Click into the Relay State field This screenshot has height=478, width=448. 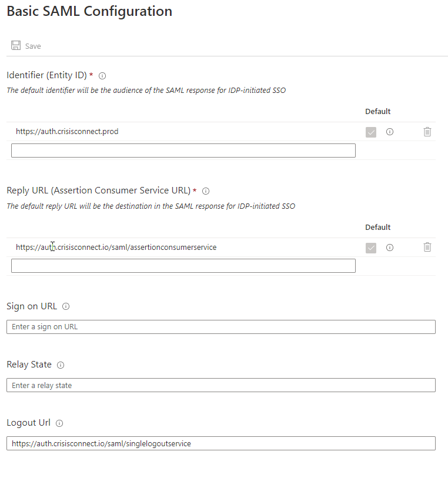[x=221, y=385]
